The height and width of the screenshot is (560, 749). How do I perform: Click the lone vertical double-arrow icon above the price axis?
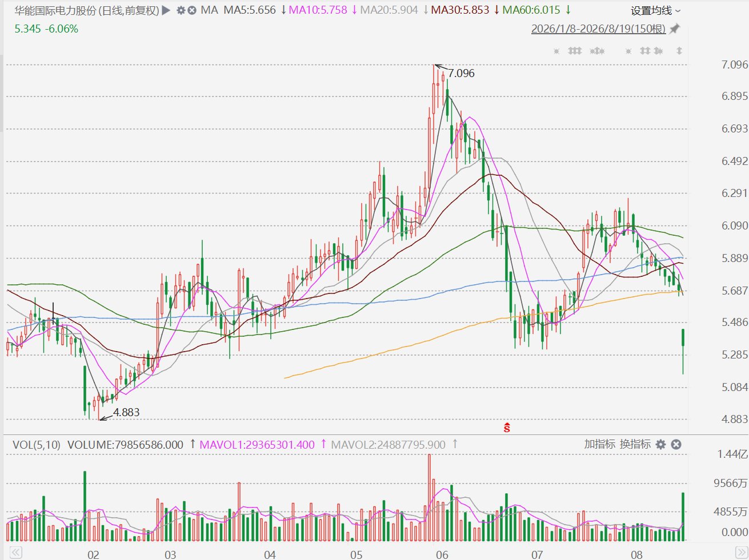[679, 51]
